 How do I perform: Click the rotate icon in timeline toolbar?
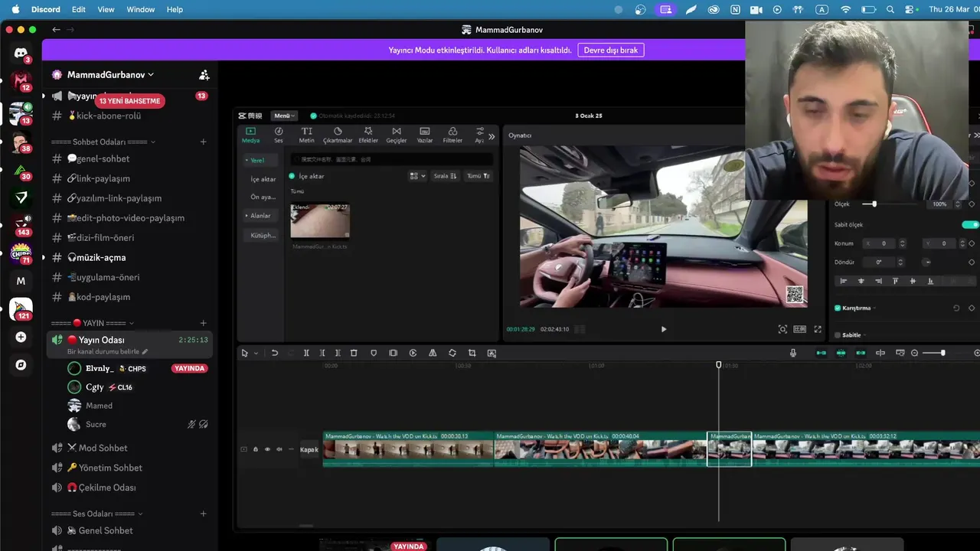pyautogui.click(x=452, y=353)
